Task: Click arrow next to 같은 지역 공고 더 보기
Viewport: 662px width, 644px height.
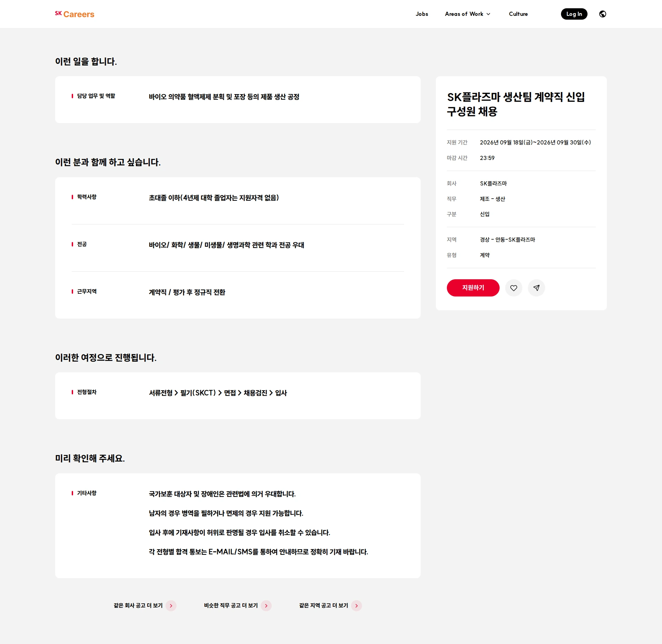Action: tap(357, 606)
